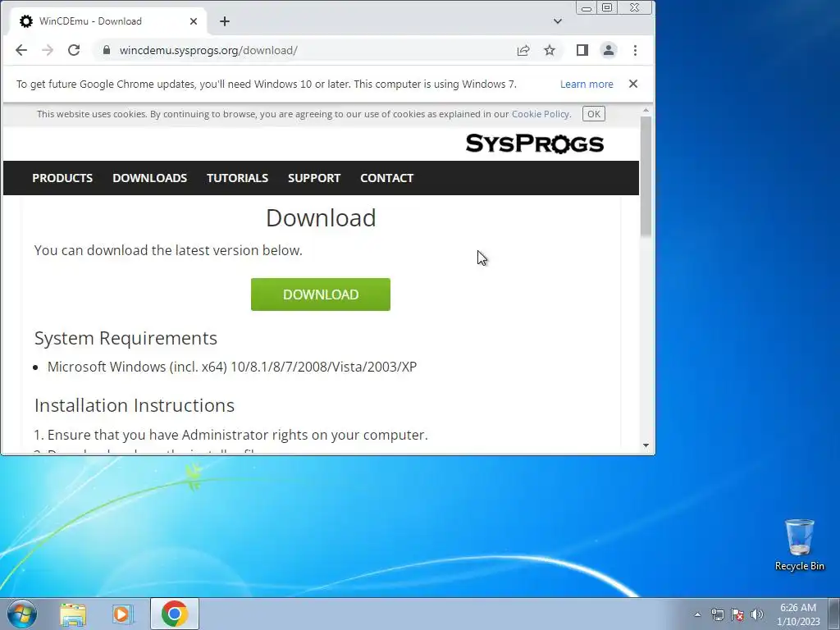Click the network tray icon

pyautogui.click(x=717, y=614)
